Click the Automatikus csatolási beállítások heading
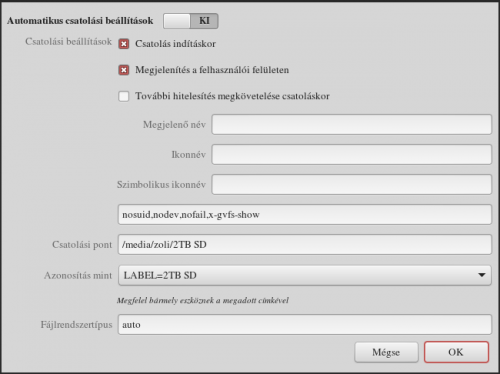 [80, 21]
